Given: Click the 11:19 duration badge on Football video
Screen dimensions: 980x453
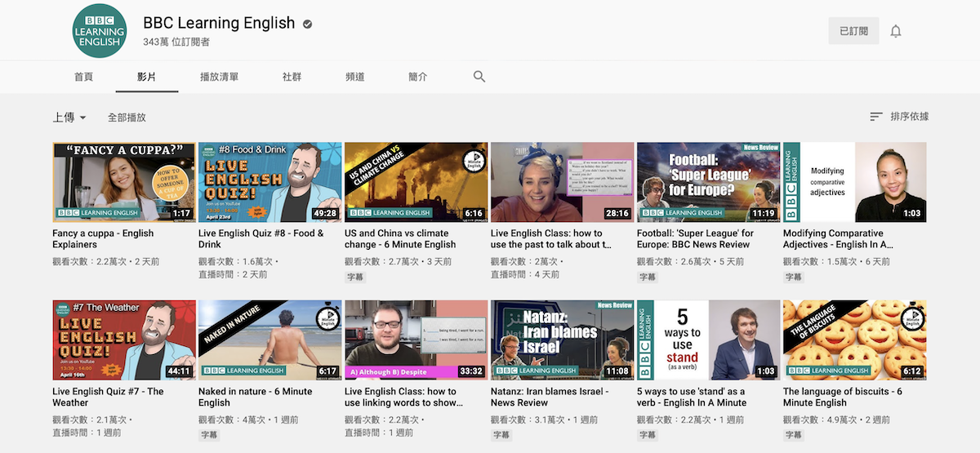Looking at the screenshot, I should (x=764, y=213).
